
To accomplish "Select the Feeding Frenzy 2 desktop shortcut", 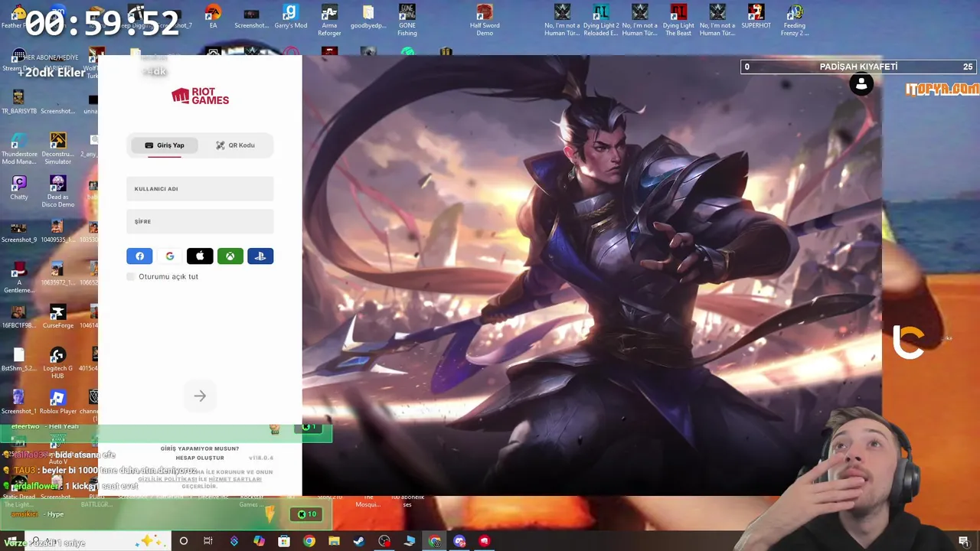I will tap(795, 21).
